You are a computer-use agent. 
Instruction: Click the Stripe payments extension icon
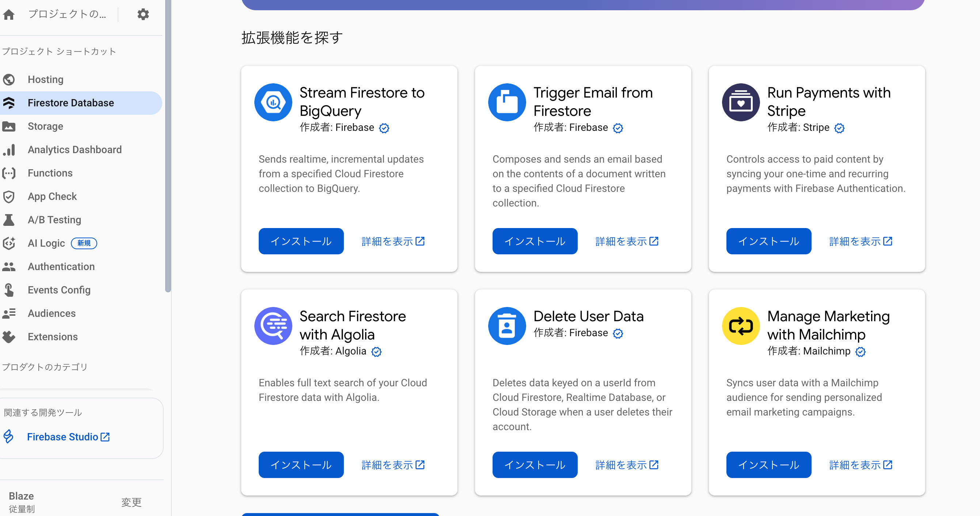740,102
